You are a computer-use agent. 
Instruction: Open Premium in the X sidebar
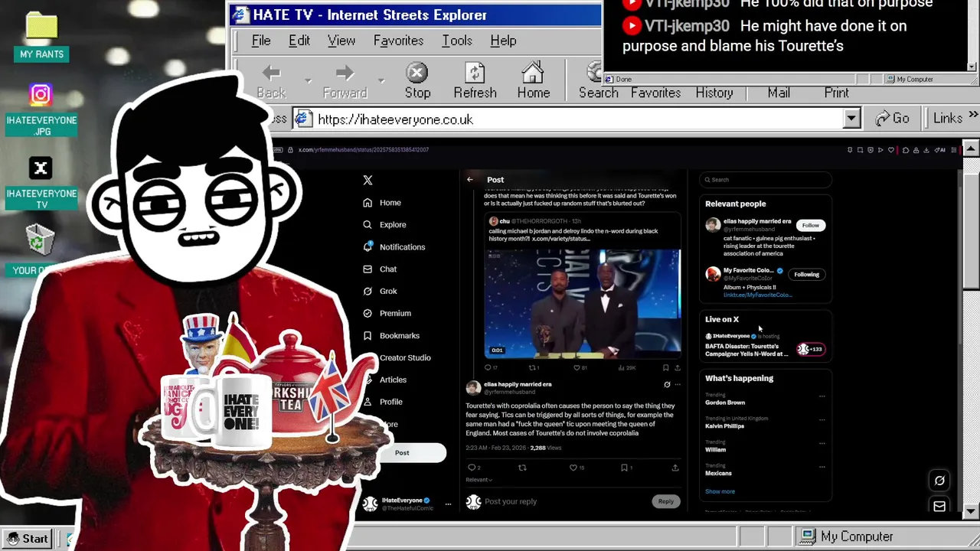tap(387, 313)
